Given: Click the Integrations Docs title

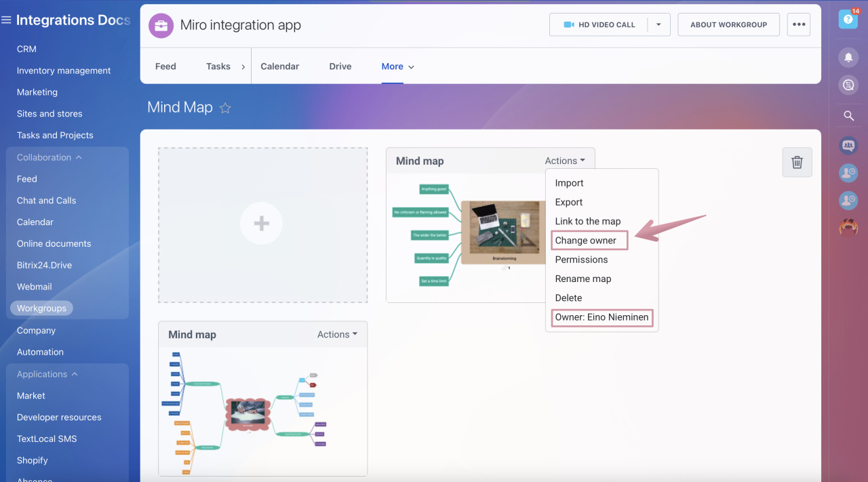Looking at the screenshot, I should click(x=73, y=20).
